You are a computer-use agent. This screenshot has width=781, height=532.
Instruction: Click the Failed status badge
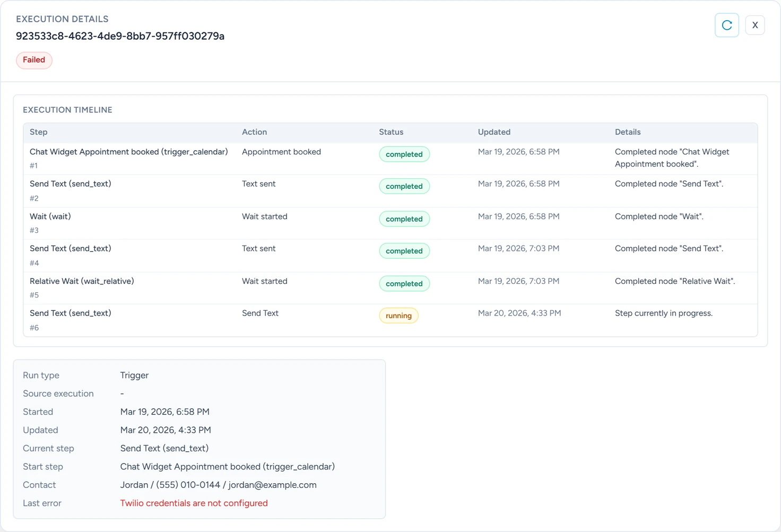coord(34,60)
